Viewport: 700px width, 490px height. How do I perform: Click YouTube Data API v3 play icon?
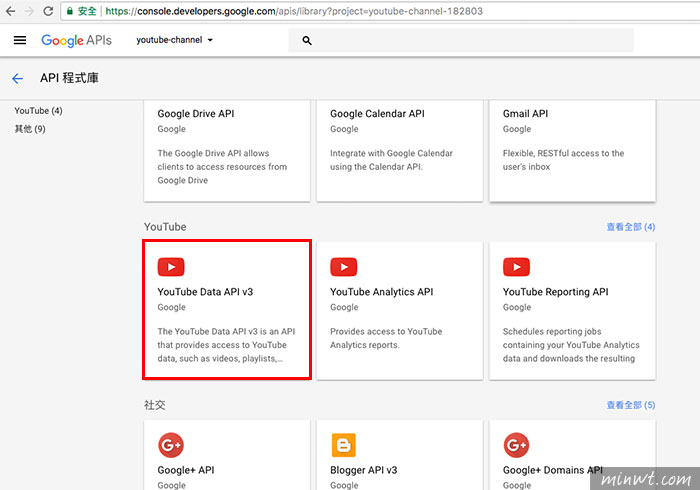171,267
